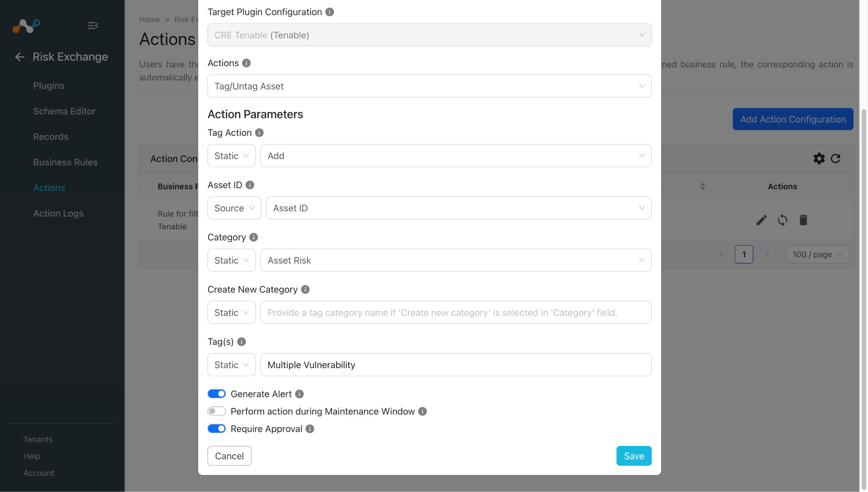Click info icon beside Create New Category

305,289
